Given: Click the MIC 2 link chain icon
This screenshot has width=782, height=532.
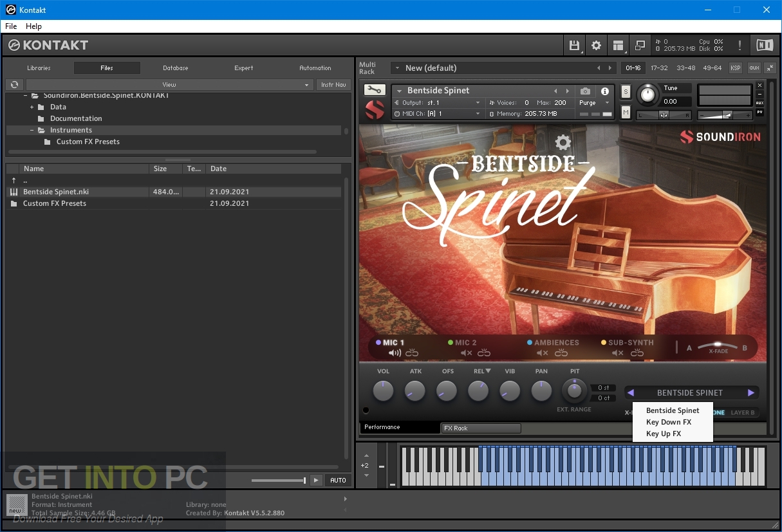Looking at the screenshot, I should [484, 353].
